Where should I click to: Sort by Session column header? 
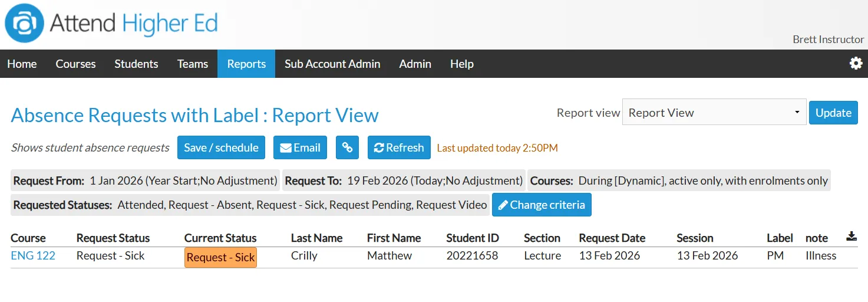pos(695,238)
